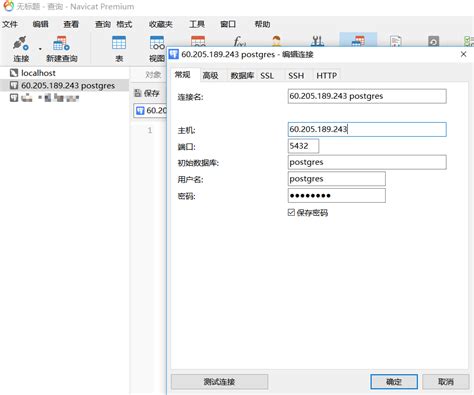Viewport: 474px width, 395px height.
Task: Select 60.205.189.243 postgres in connection tree
Action: [x=68, y=86]
